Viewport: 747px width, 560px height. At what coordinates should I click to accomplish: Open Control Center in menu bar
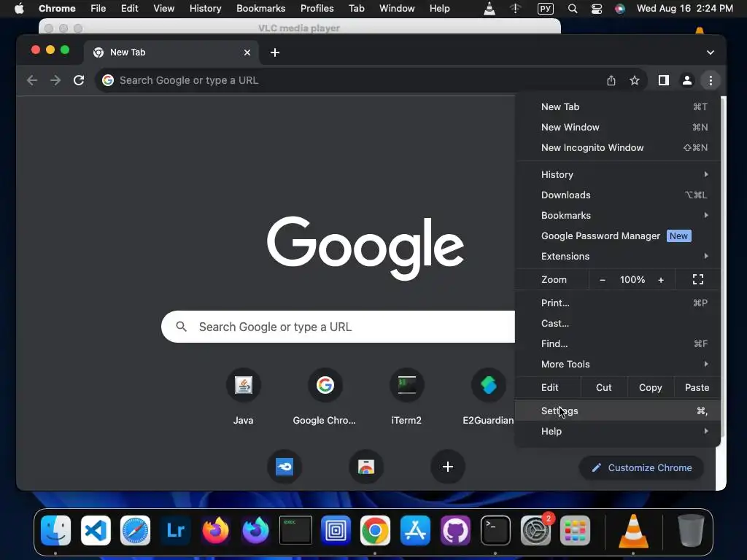pos(597,9)
